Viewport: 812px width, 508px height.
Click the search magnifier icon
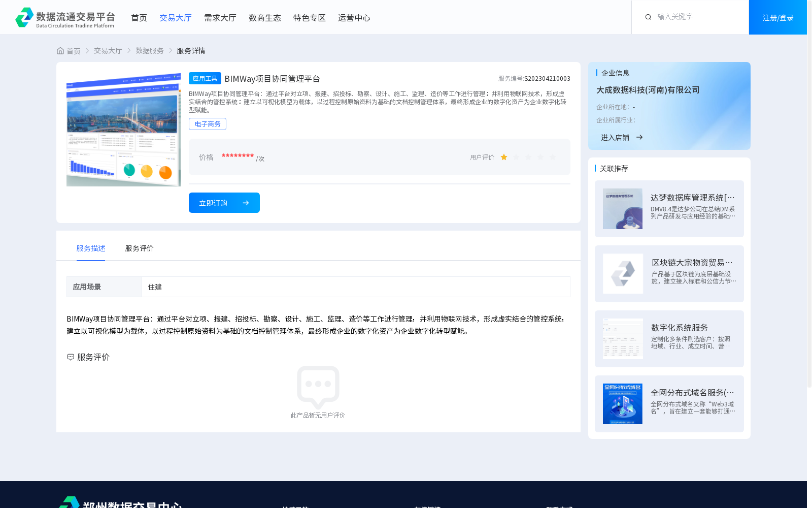point(648,17)
